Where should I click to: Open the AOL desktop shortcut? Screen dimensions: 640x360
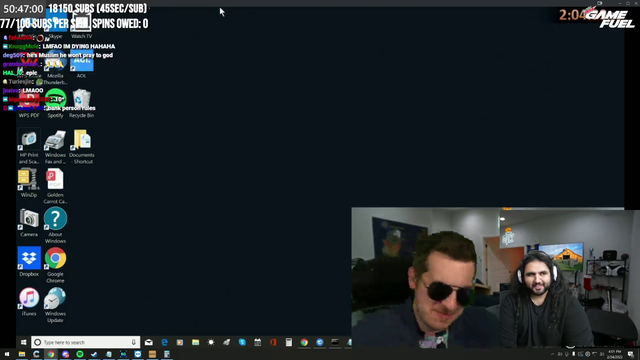click(x=81, y=65)
